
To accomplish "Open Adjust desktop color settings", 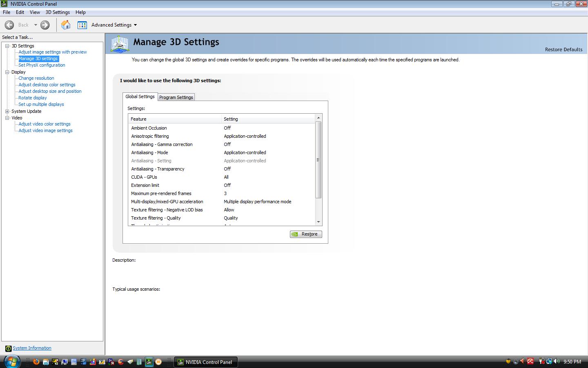I will pos(47,85).
